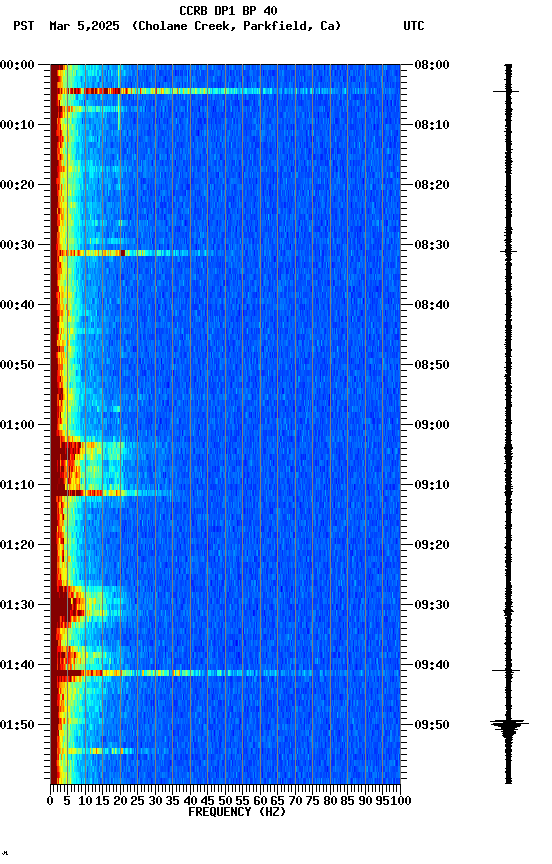
Task: Click the large seismogram spike near 09:50
Action: pos(509,726)
